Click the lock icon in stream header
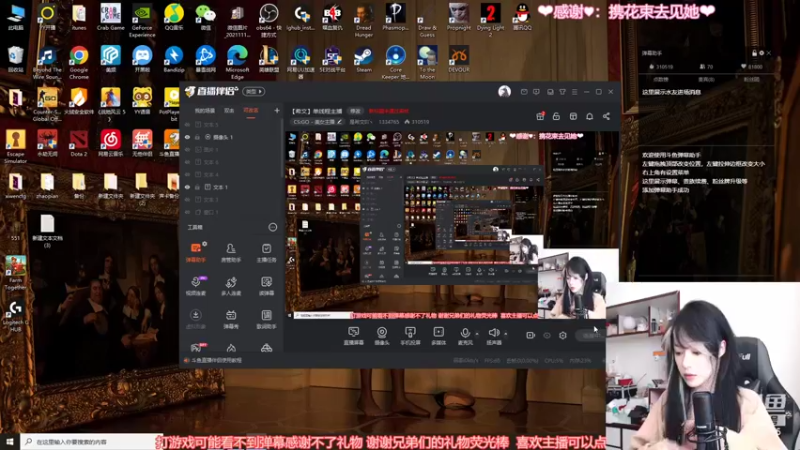800x450 pixels. tap(556, 116)
